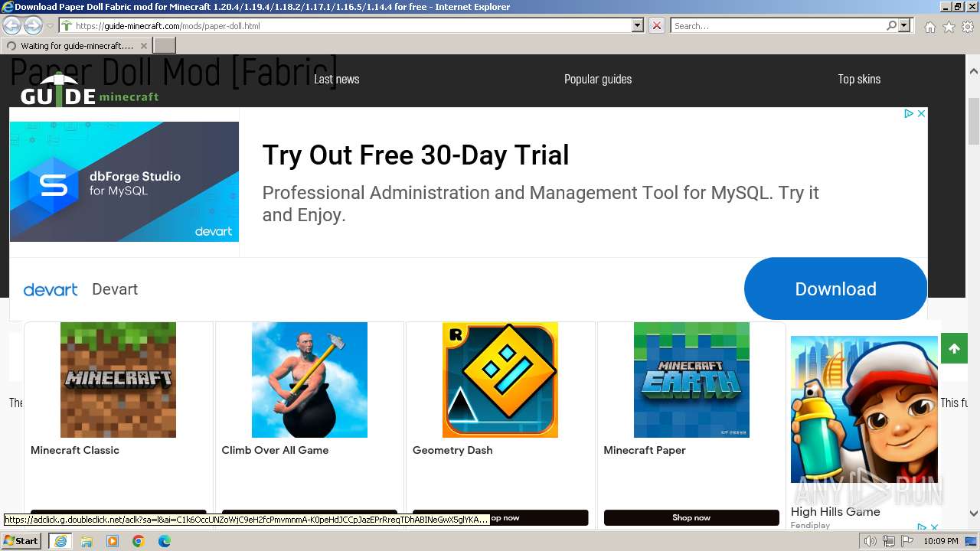Open the Minecraft Earth thumbnail
This screenshot has width=980, height=551.
point(691,380)
